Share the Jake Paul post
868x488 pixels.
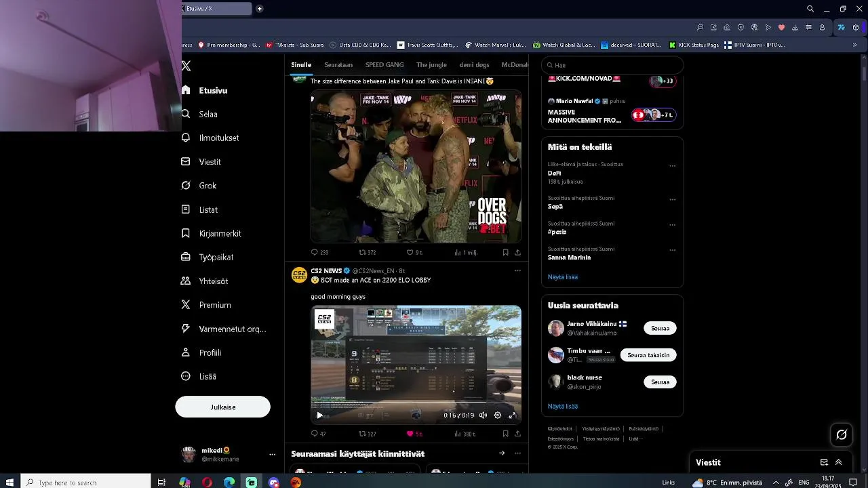[x=517, y=252]
